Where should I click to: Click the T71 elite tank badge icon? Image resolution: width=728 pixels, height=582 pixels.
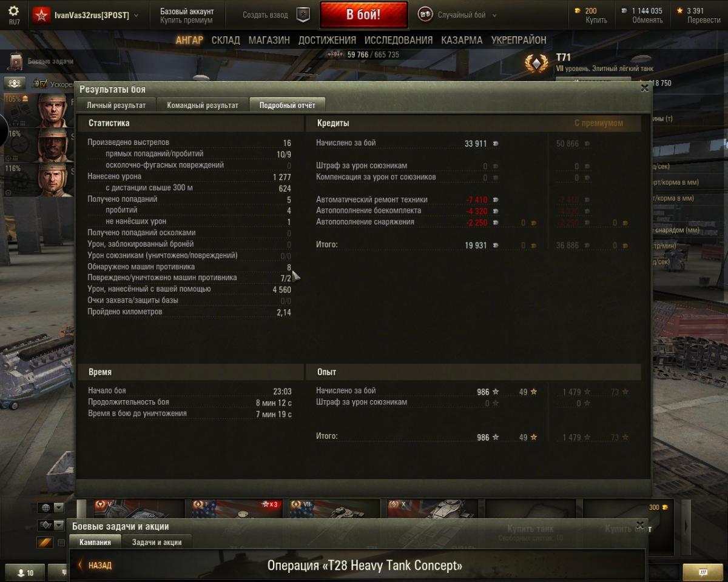(536, 63)
